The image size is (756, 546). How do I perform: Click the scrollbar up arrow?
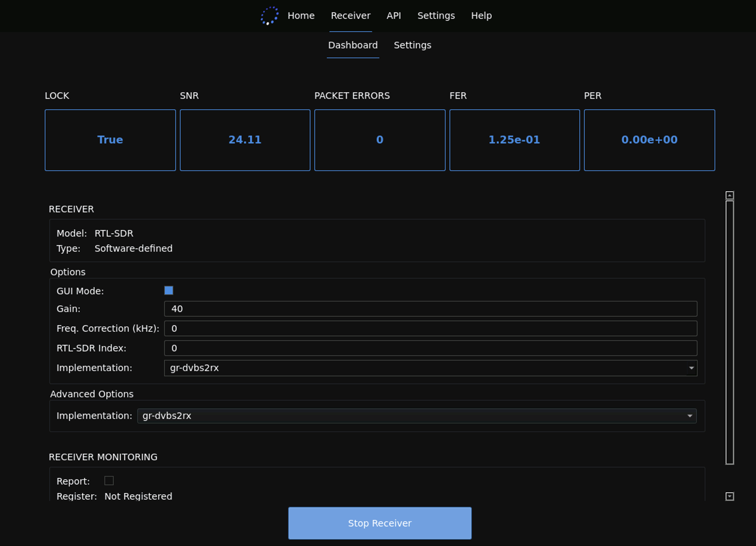(x=729, y=195)
